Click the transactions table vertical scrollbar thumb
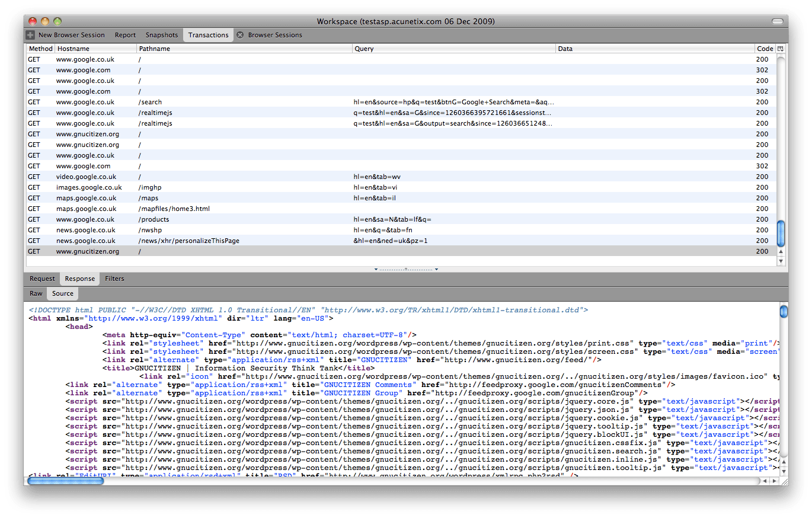This screenshot has width=812, height=518. pos(781,233)
